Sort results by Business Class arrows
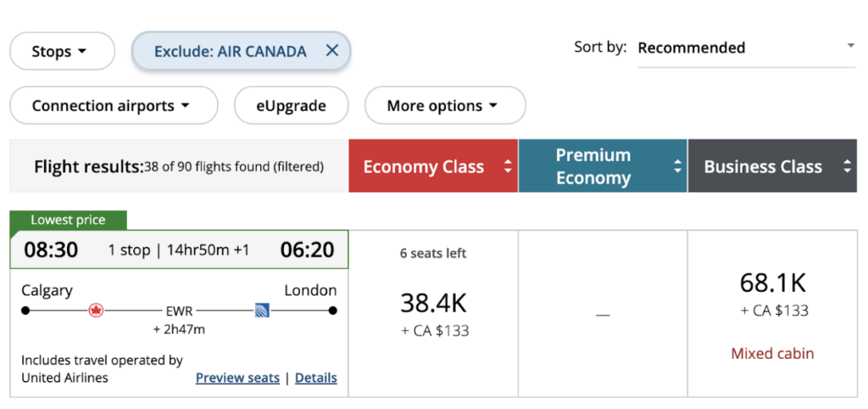Viewport: 868px width, 409px height. pyautogui.click(x=847, y=166)
